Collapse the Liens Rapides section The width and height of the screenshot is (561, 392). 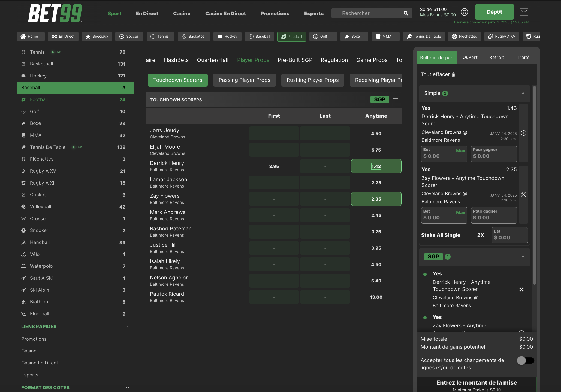point(127,327)
